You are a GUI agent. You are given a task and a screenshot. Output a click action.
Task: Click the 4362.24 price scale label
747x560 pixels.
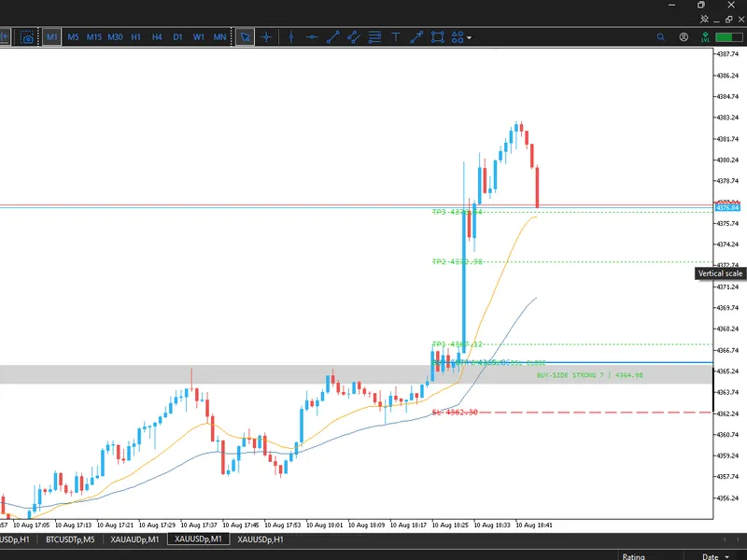click(727, 413)
